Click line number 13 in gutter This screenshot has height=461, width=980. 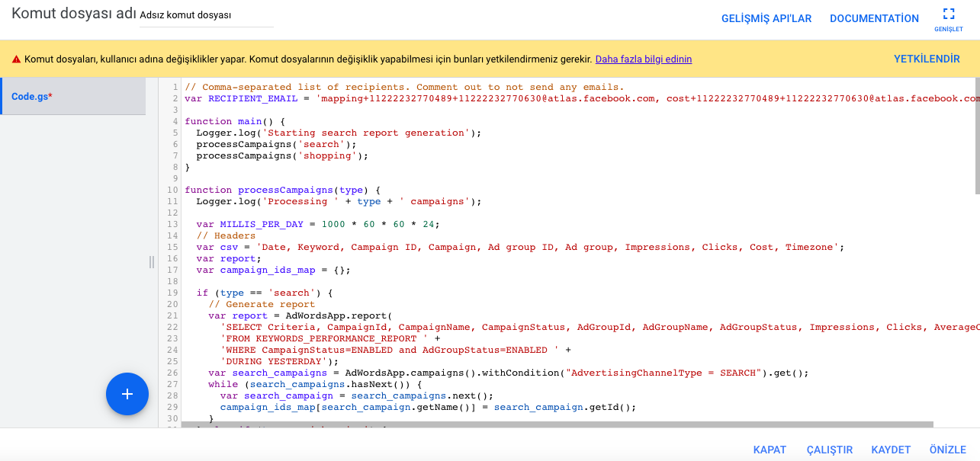pyautogui.click(x=172, y=224)
